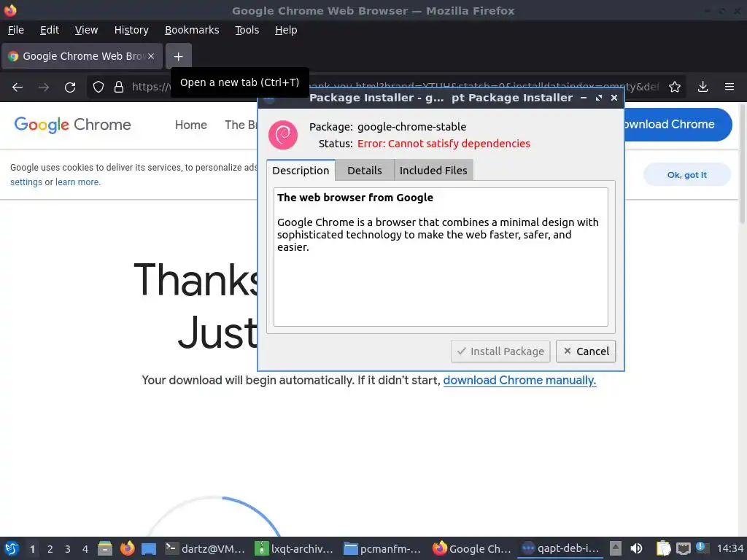Open the History menu
This screenshot has width=747, height=560.
click(x=131, y=30)
